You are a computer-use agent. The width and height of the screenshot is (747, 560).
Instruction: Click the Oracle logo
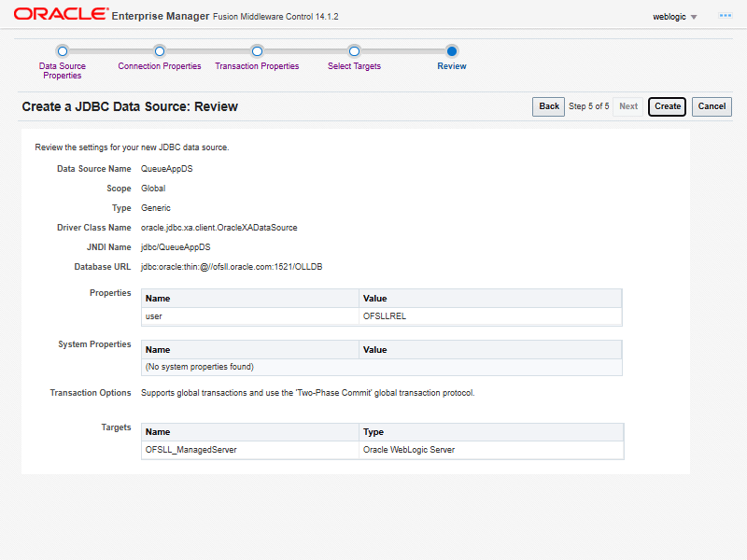point(60,15)
